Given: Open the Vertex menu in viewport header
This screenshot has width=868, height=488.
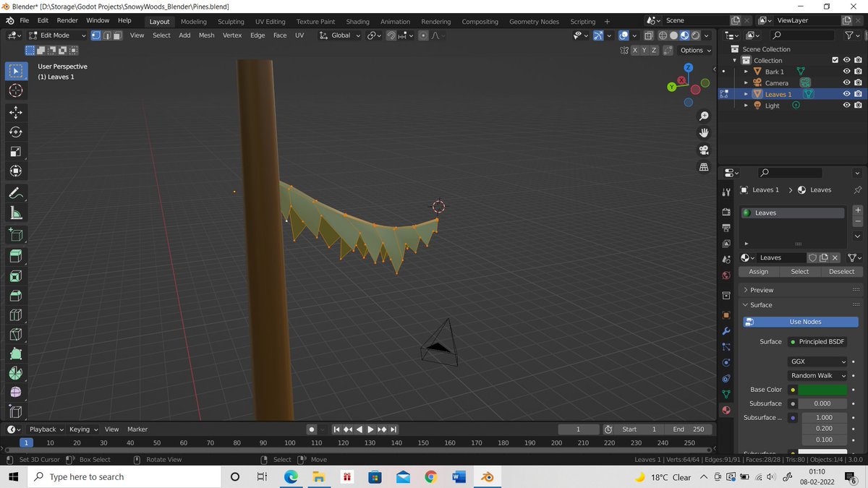Looking at the screenshot, I should pyautogui.click(x=232, y=35).
